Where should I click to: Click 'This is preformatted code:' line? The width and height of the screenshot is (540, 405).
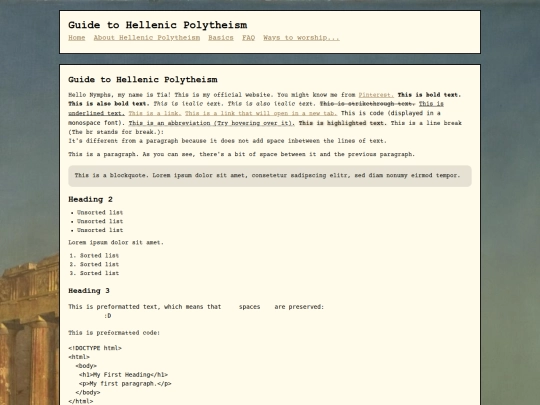point(114,333)
